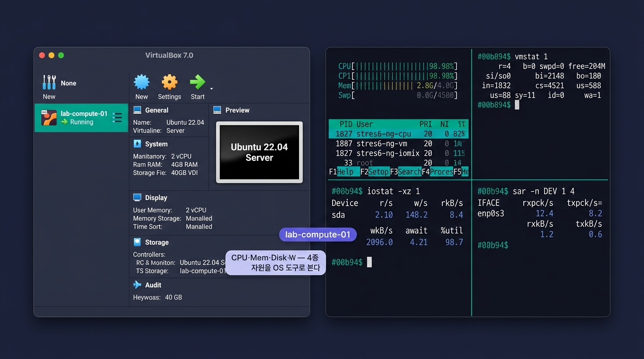
Task: Select the lab-compute-01 VM icon in the list
Action: pyautogui.click(x=49, y=118)
